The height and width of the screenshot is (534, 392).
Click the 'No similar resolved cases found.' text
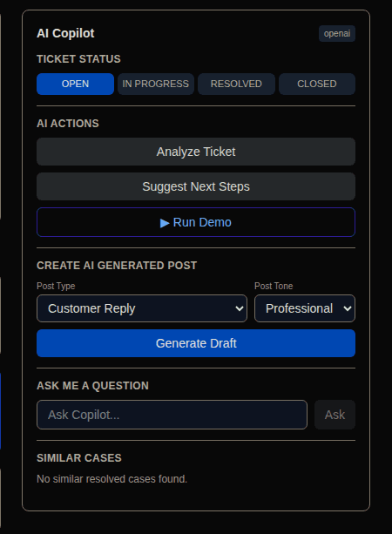pyautogui.click(x=112, y=479)
